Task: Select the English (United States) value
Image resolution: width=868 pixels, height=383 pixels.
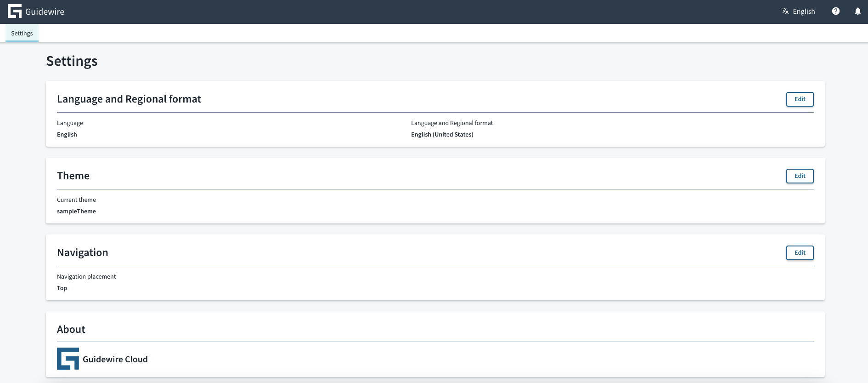Action: pyautogui.click(x=442, y=134)
